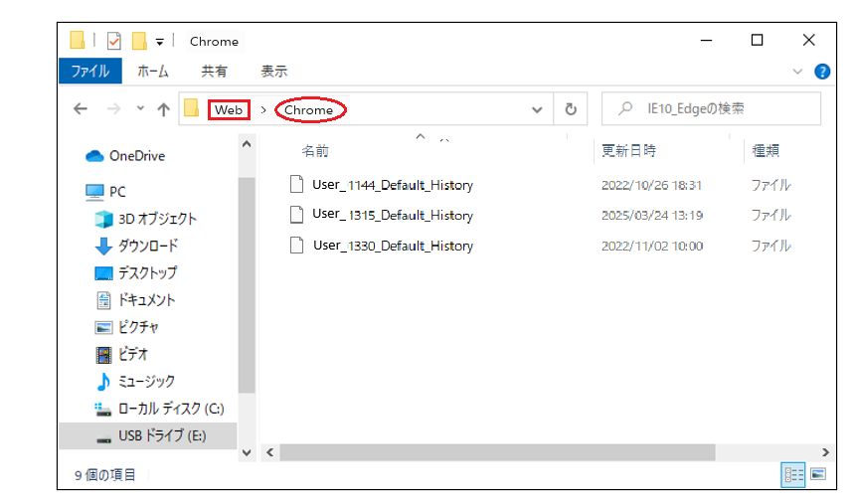Open ダウンロード in the navigation pane
Viewport: 855px width, 504px height.
pos(136,246)
